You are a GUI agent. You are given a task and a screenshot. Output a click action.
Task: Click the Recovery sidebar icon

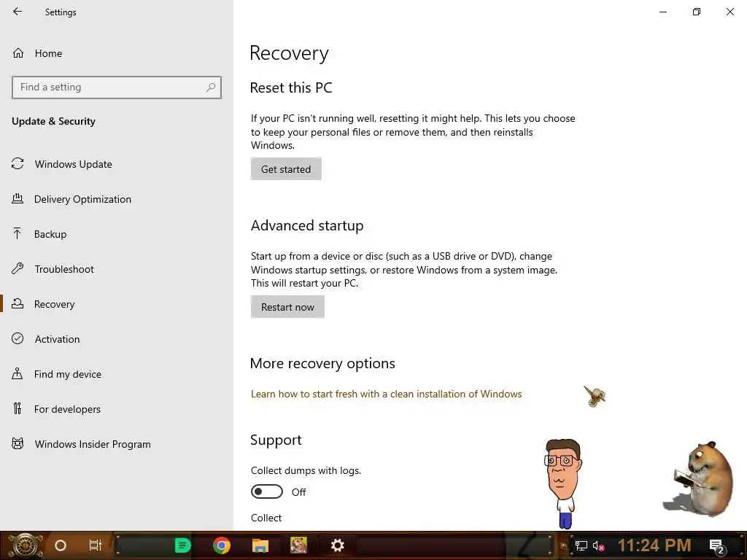[18, 303]
